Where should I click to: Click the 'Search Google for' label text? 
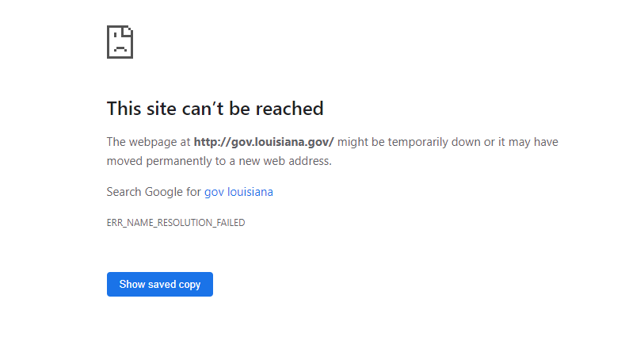coord(154,192)
